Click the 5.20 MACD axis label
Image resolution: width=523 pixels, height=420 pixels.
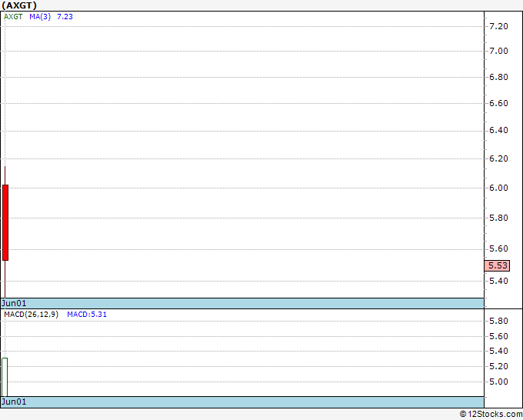pos(498,366)
